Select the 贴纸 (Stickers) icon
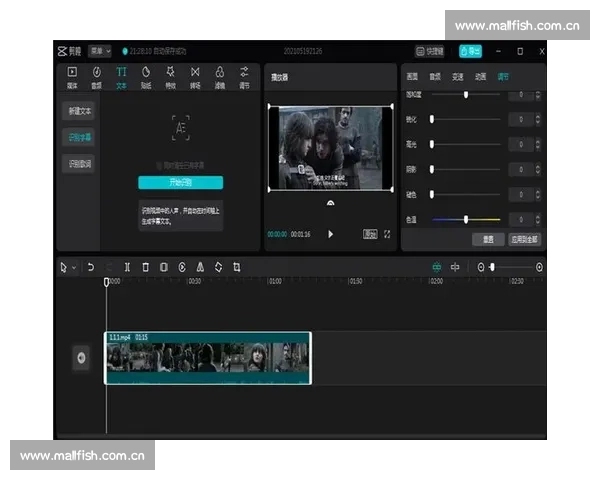This screenshot has width=600, height=480. click(145, 76)
